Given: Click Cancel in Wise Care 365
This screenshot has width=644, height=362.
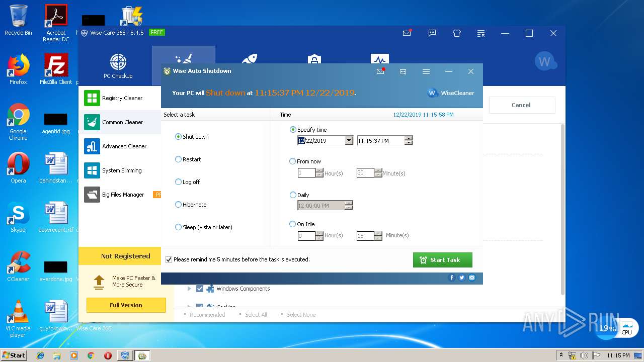Looking at the screenshot, I should click(x=522, y=105).
